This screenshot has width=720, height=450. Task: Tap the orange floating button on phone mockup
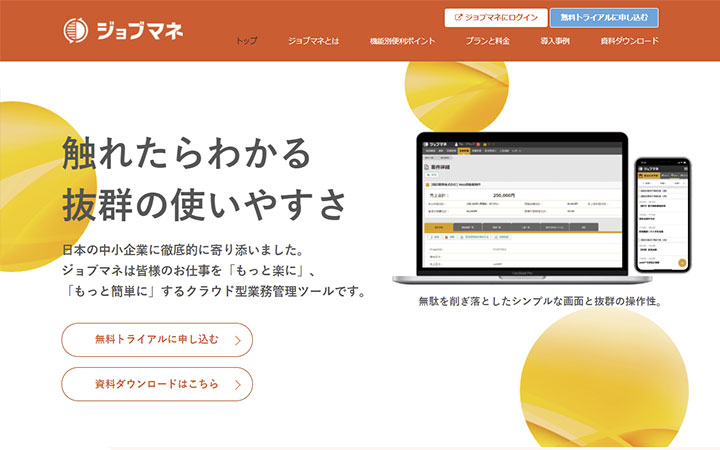point(682,264)
